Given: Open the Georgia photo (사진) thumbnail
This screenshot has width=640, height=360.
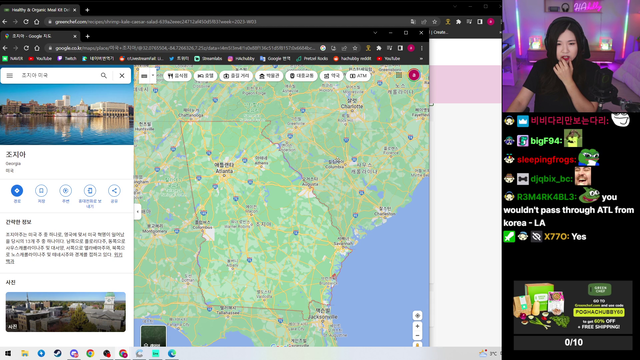Looking at the screenshot, I should 65,311.
